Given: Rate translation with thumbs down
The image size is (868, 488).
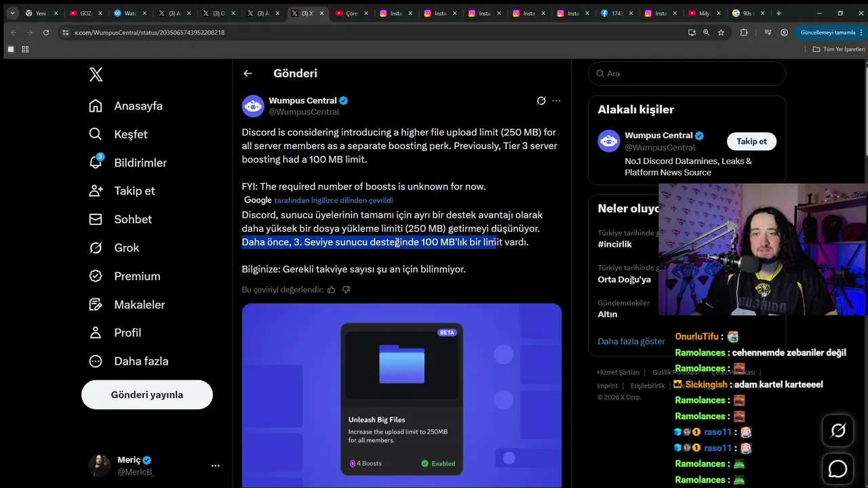Looking at the screenshot, I should click(x=346, y=289).
